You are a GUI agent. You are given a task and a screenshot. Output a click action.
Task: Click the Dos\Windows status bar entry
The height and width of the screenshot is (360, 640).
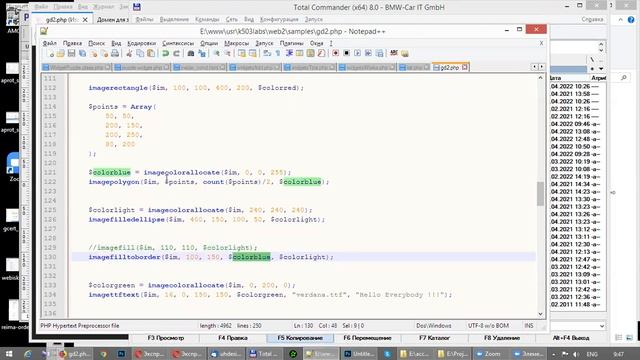click(x=433, y=326)
